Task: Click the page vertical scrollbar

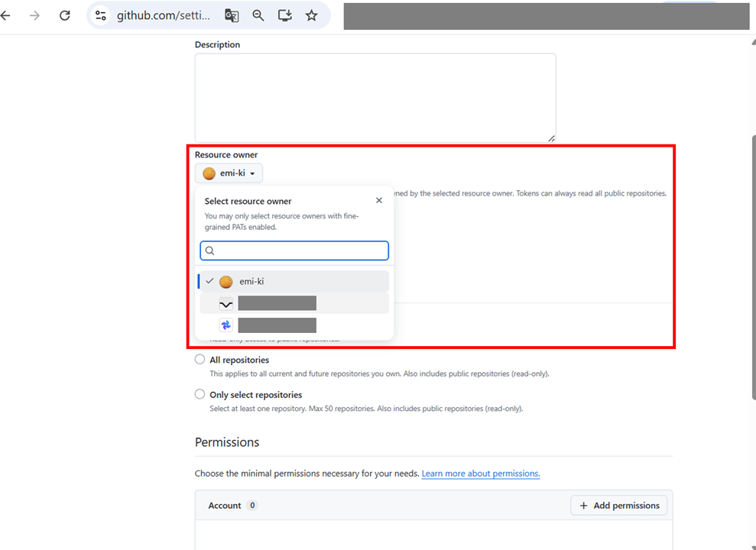Action: (x=753, y=267)
